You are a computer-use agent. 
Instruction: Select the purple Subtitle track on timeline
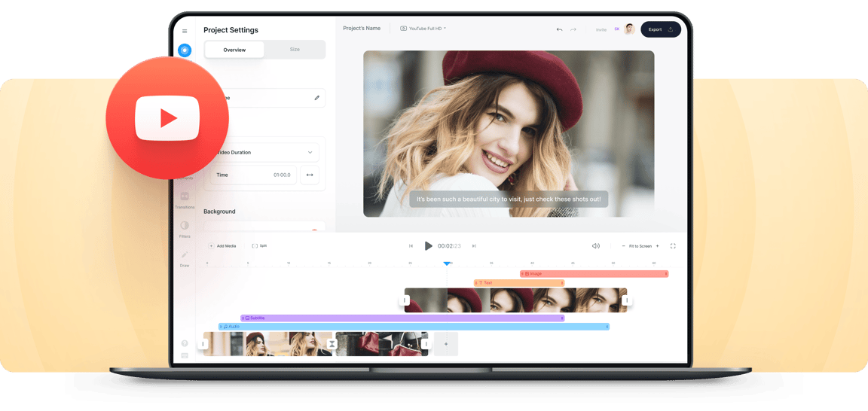pos(402,318)
